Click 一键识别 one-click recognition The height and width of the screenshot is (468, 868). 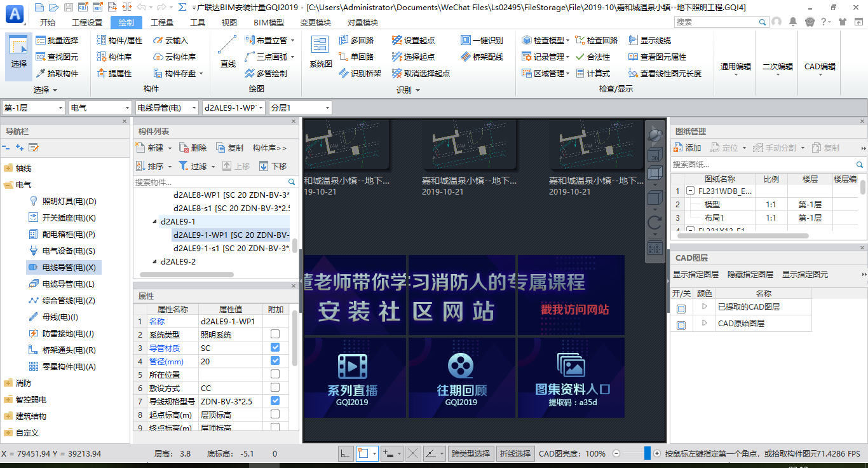click(x=482, y=40)
